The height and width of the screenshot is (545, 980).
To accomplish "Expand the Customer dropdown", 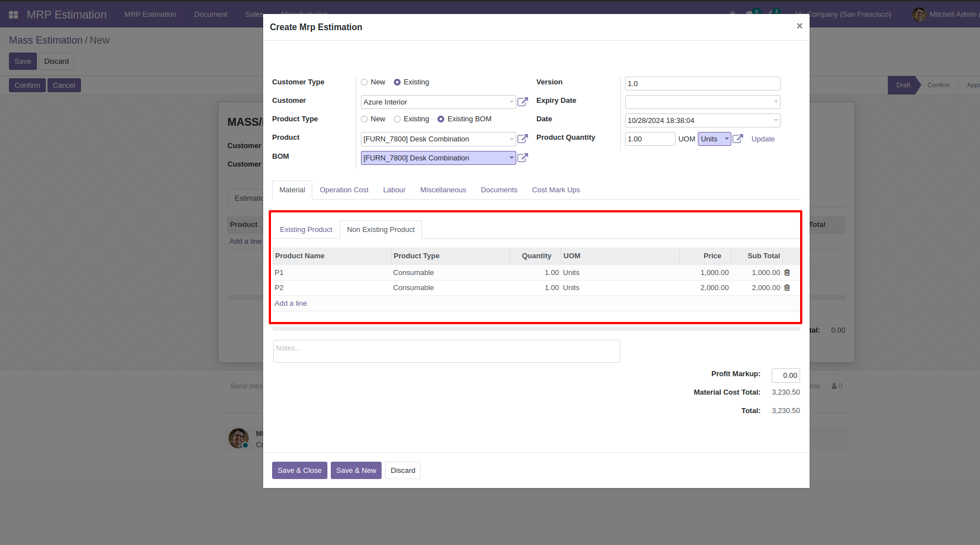I will (x=511, y=102).
